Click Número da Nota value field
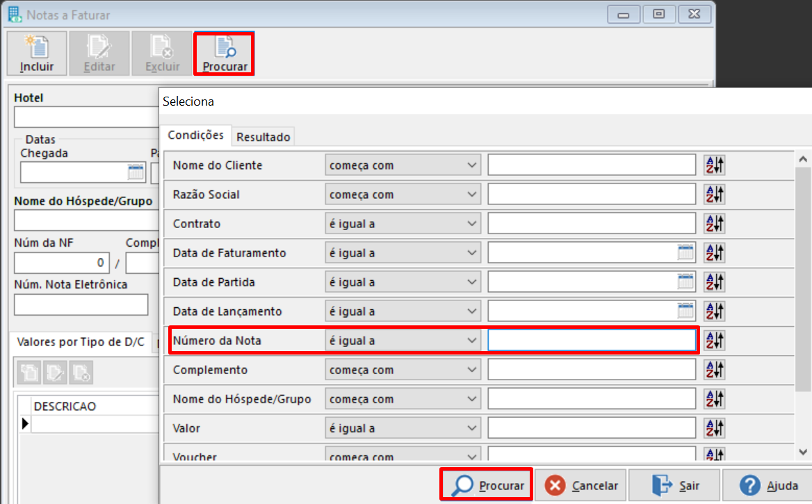This screenshot has width=812, height=504. coord(592,341)
